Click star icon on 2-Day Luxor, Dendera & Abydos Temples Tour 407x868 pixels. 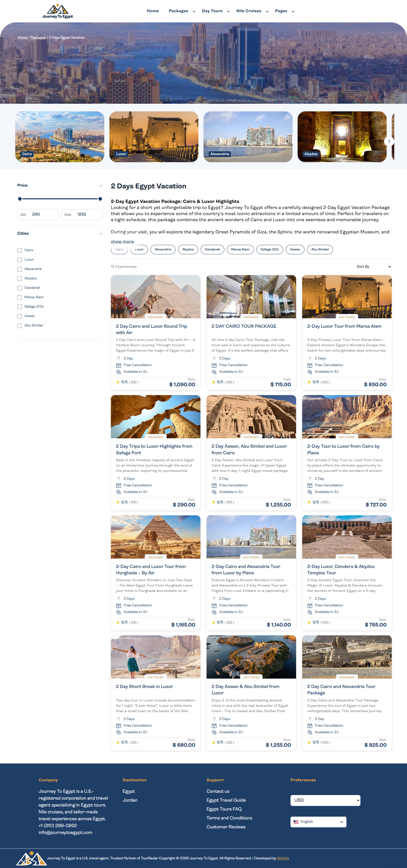[x=309, y=622]
